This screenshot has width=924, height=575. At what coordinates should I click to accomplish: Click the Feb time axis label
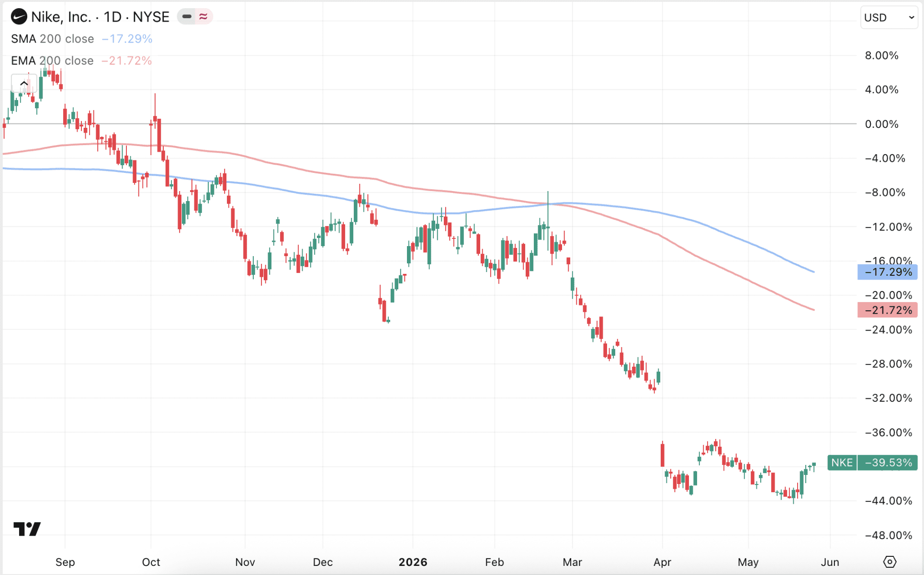click(495, 562)
